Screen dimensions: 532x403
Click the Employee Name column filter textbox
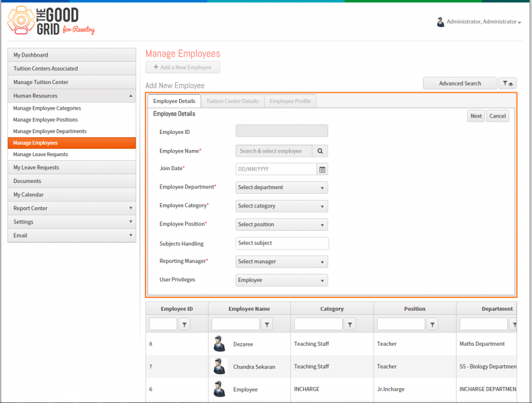click(236, 324)
